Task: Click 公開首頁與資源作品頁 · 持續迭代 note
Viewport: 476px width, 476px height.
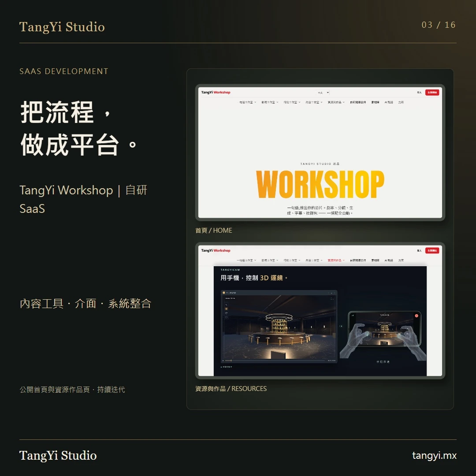Action: (x=72, y=390)
